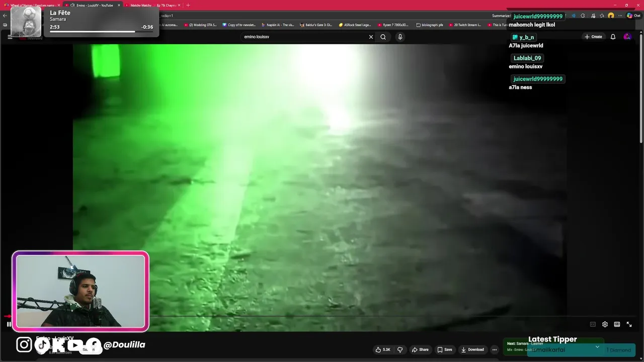Open the Ryzen 7 7800x3D bookmark
This screenshot has width=644, height=362.
[x=393, y=25]
